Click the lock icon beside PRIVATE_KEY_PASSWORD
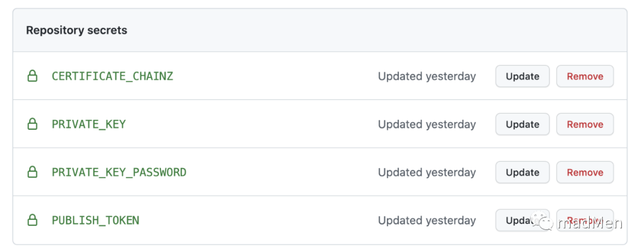This screenshot has width=644, height=249. tap(32, 172)
